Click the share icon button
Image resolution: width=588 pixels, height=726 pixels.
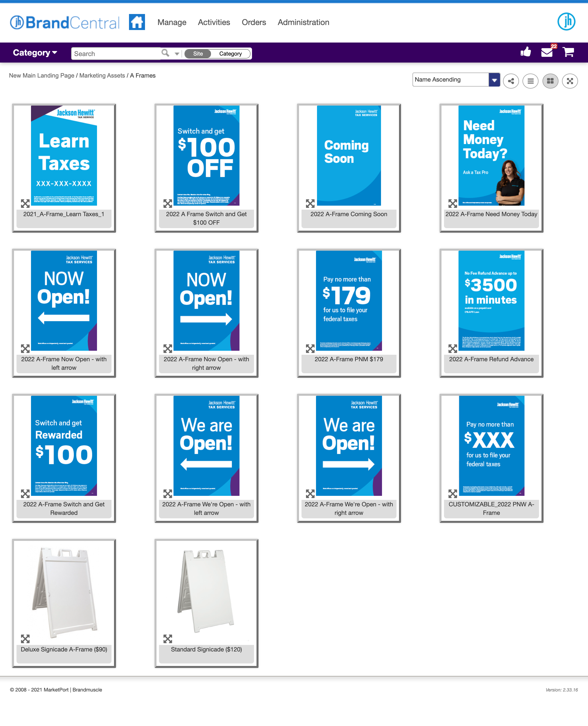(511, 81)
